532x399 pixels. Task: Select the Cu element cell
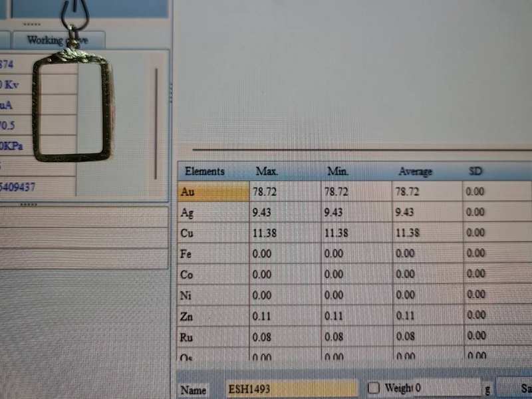[x=213, y=233]
